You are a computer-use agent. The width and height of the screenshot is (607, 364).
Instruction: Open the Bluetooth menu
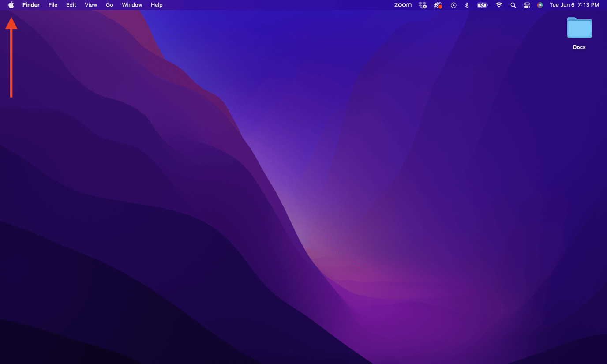(x=467, y=5)
